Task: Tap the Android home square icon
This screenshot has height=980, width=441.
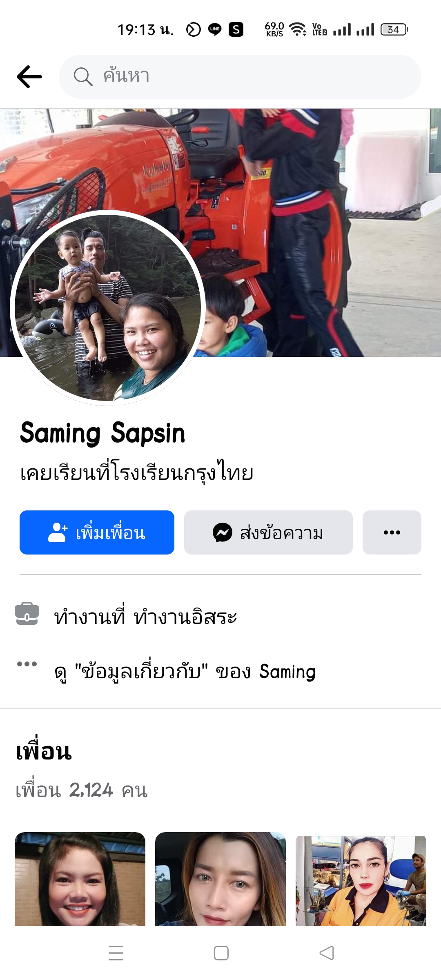Action: [x=221, y=953]
